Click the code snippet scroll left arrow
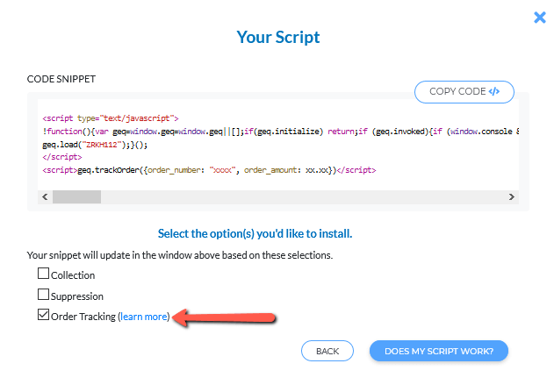 point(45,197)
